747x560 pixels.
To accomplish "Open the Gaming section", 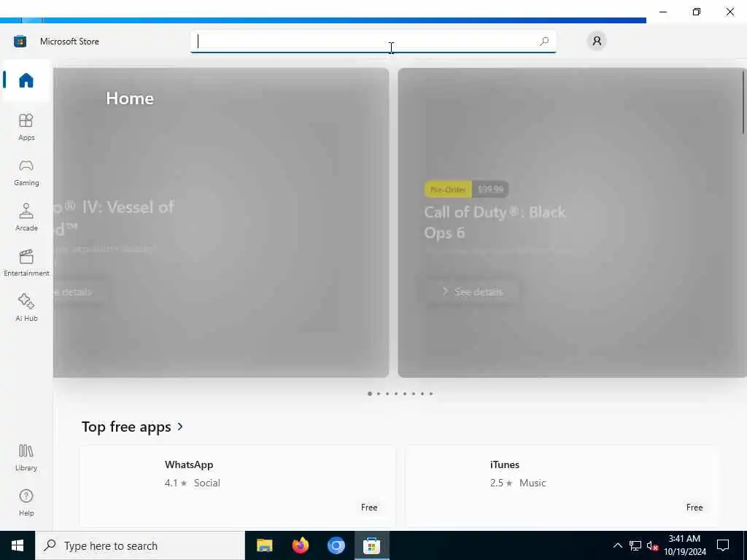I will click(x=26, y=172).
